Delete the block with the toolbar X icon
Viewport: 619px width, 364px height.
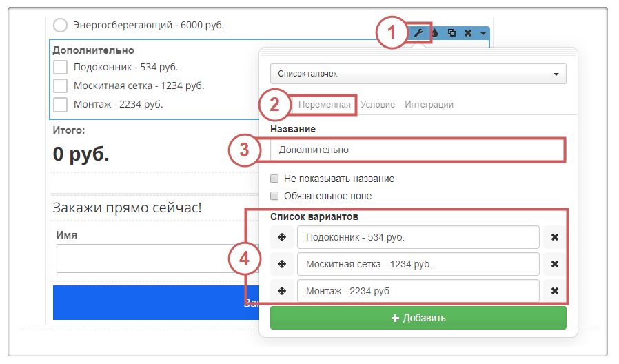point(468,32)
